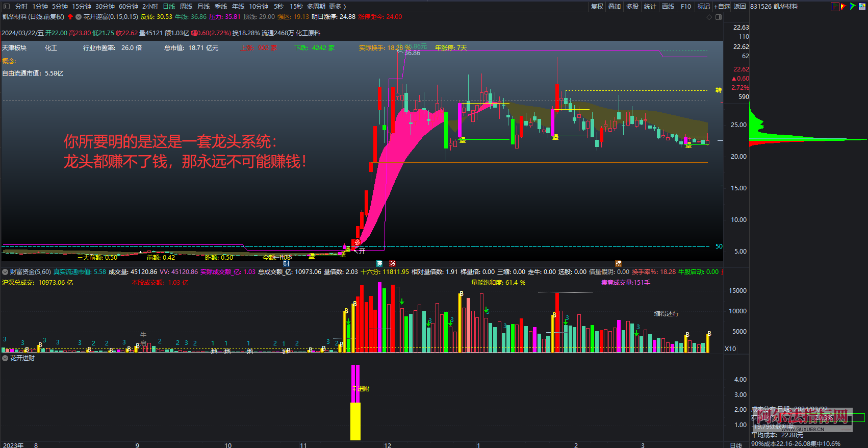Switch to 15秒 period
This screenshot has height=448, width=868.
click(296, 6)
